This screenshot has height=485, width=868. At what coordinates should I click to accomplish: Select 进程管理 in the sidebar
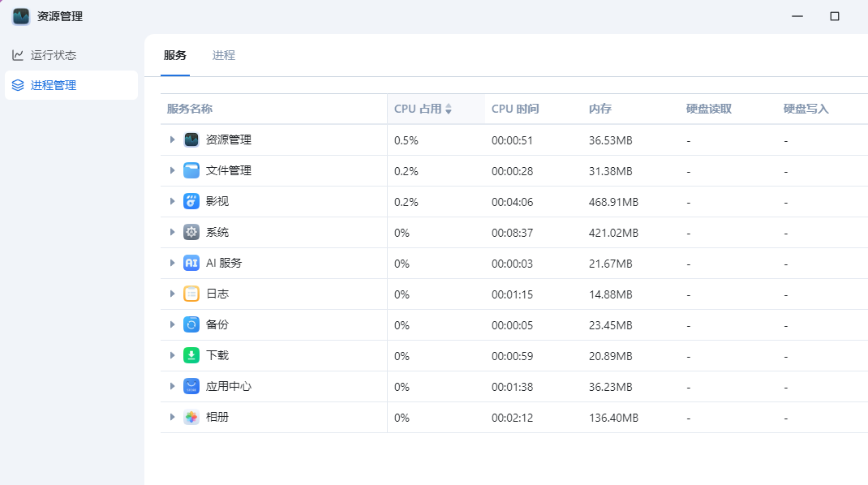[x=54, y=85]
